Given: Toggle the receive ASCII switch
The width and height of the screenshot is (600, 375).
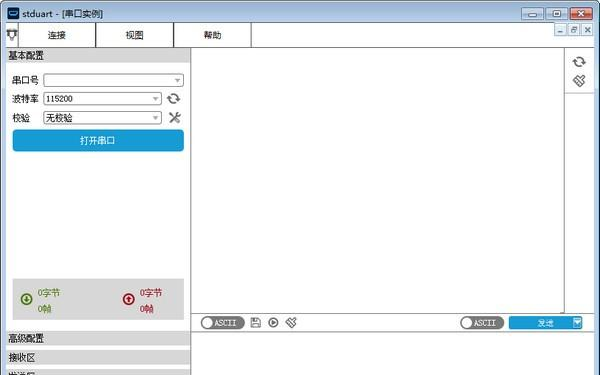Looking at the screenshot, I should pos(223,323).
